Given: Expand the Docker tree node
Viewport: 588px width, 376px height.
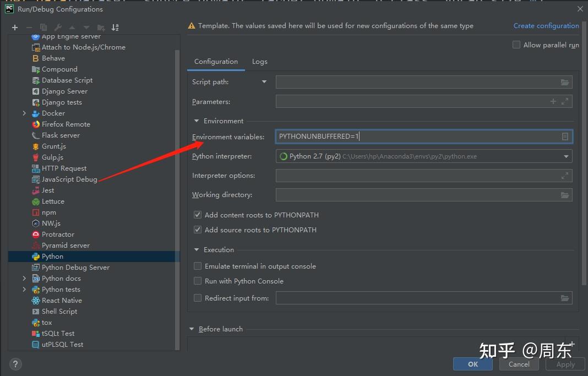Looking at the screenshot, I should point(24,113).
